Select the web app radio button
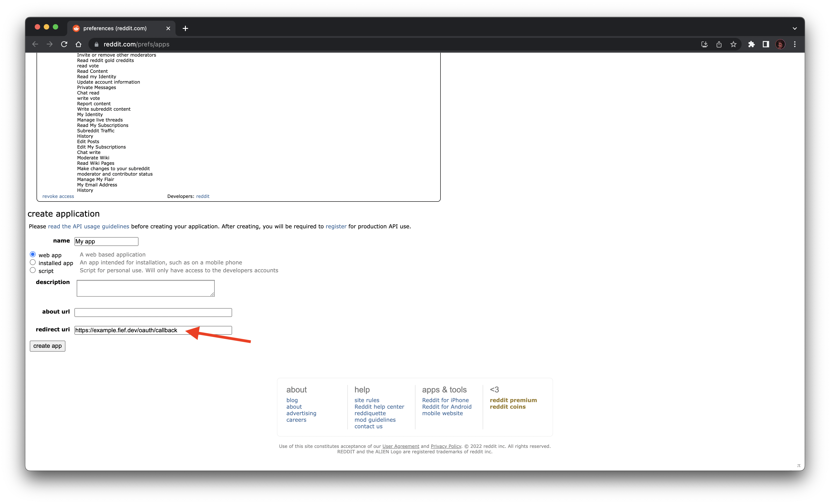This screenshot has width=830, height=504. click(33, 254)
